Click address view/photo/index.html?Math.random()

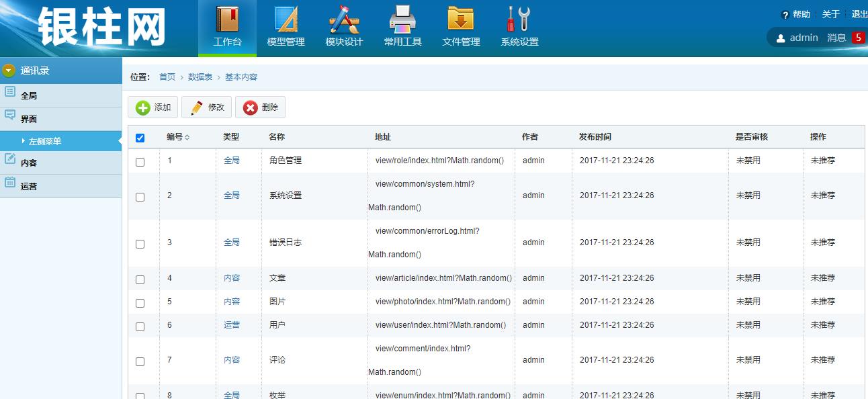pos(443,302)
